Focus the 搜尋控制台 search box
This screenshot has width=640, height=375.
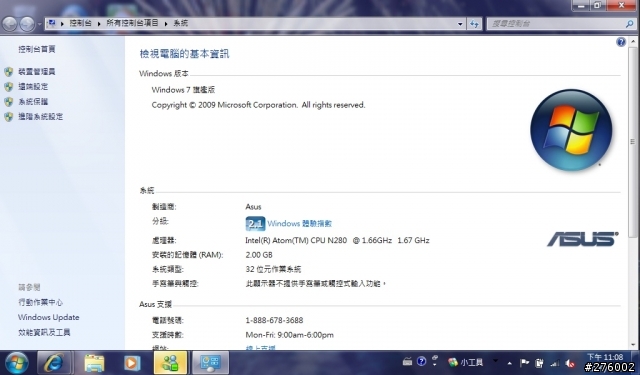pos(557,24)
